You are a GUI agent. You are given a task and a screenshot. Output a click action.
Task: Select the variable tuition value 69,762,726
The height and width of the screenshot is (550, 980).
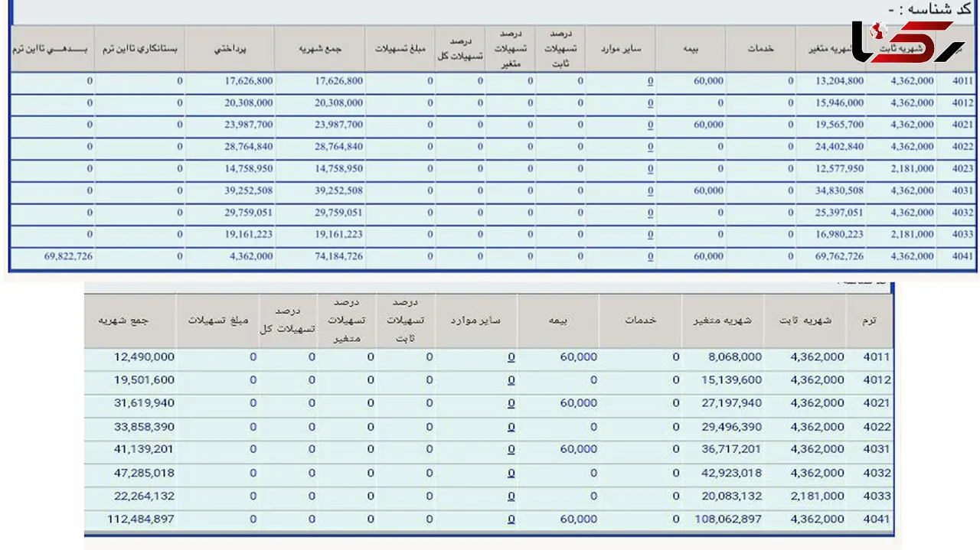[840, 257]
